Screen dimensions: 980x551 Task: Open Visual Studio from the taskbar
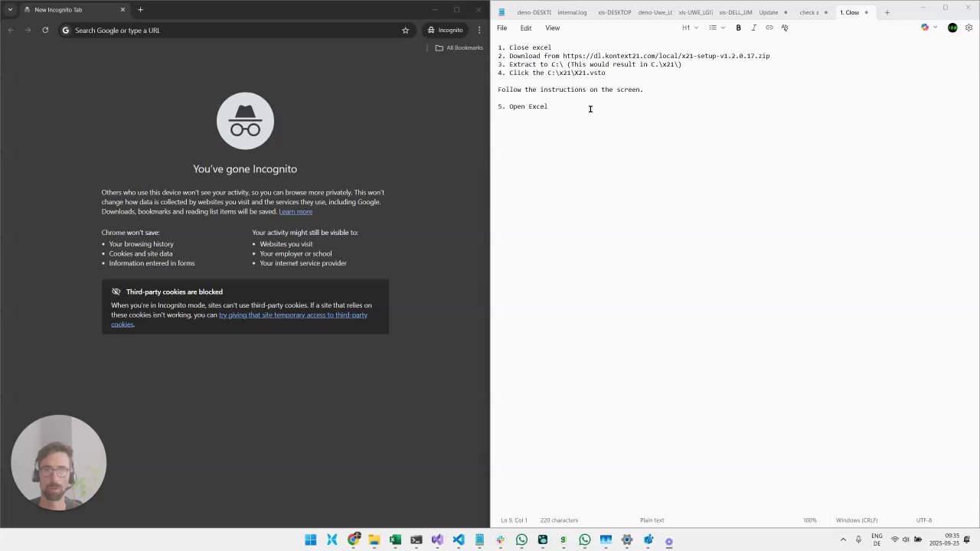coord(437,540)
